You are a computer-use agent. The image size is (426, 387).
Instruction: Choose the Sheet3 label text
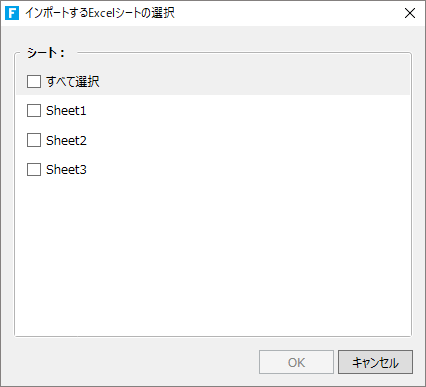pos(66,169)
